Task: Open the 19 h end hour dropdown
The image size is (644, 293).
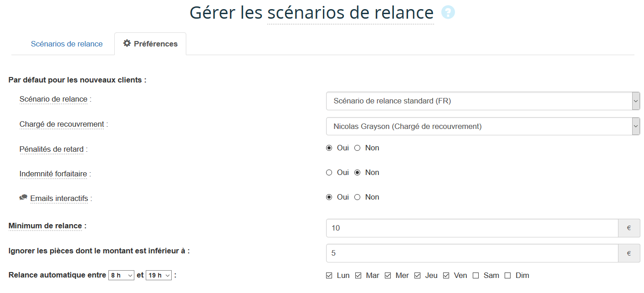Action: pyautogui.click(x=158, y=275)
